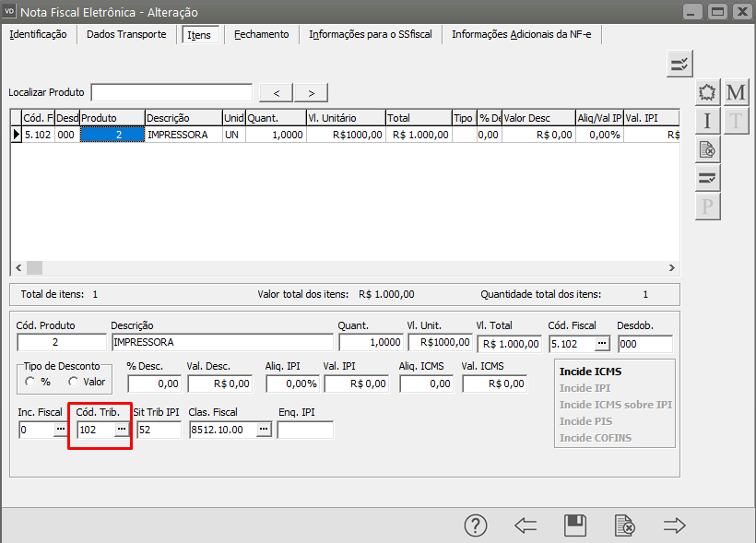Click the double checklist icon above the grid
The image size is (756, 543).
(x=679, y=64)
